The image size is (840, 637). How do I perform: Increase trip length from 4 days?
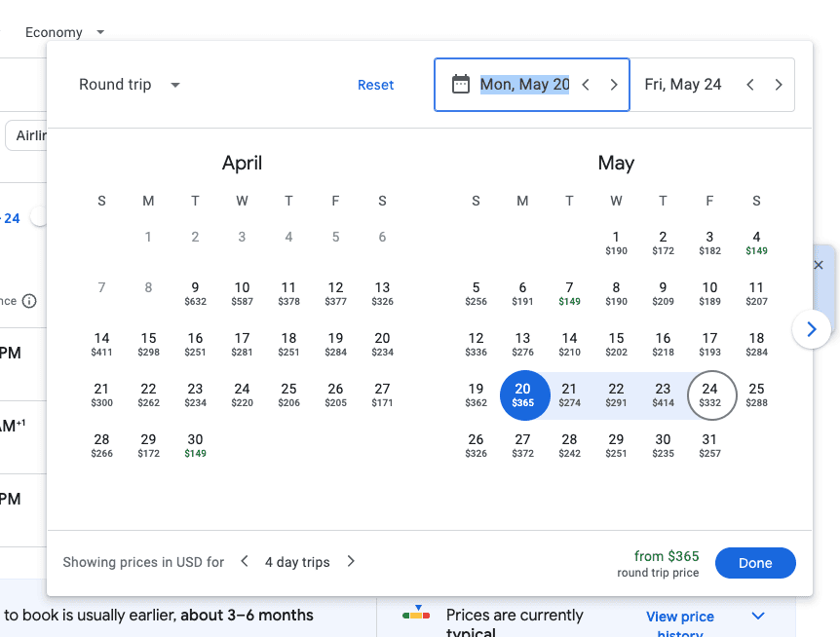click(351, 562)
